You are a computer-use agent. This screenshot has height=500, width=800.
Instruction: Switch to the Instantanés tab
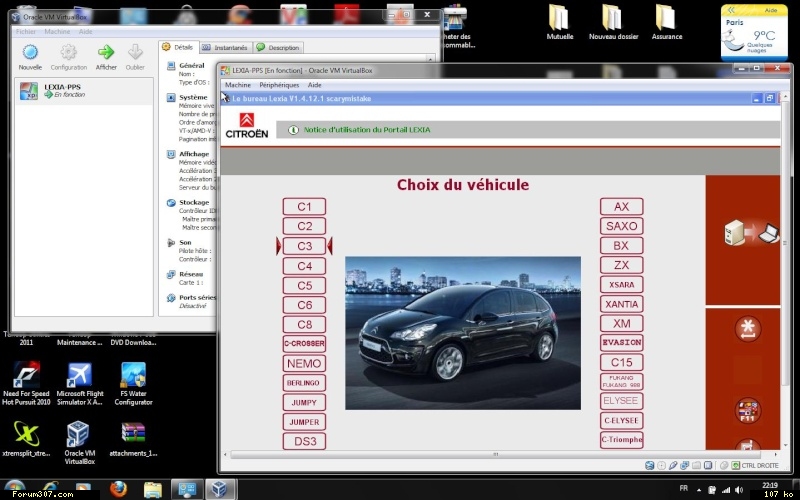pos(225,47)
